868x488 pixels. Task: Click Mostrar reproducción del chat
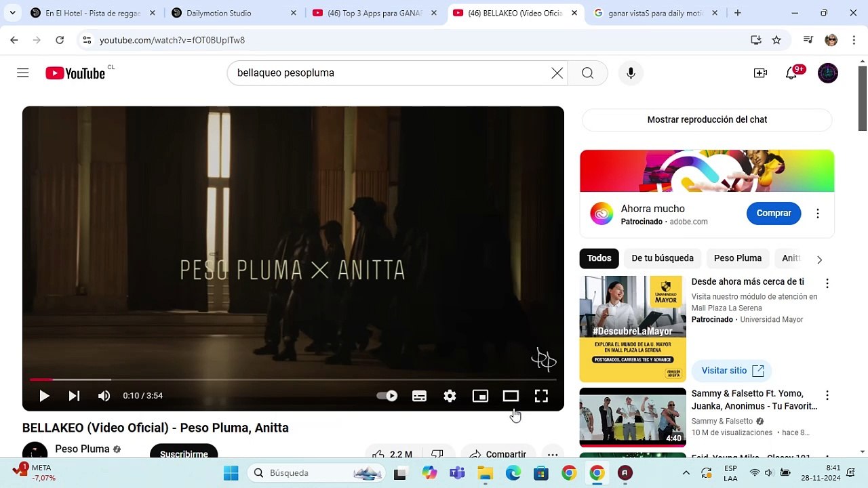click(x=707, y=119)
